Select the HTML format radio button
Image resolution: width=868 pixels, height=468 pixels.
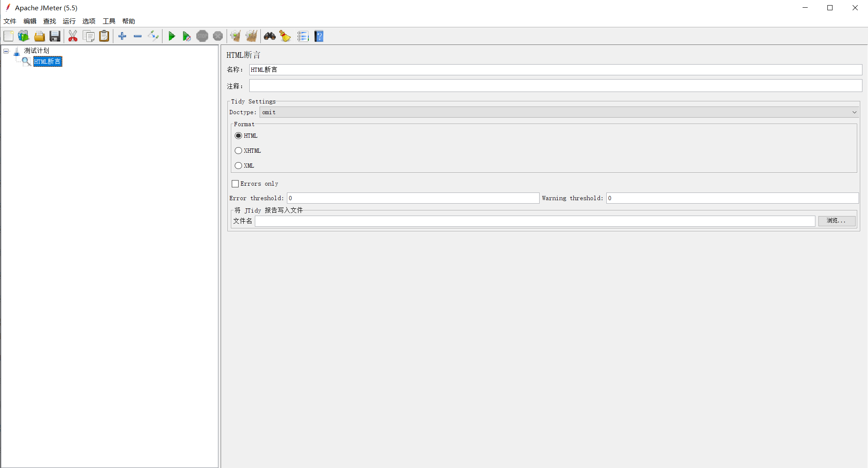[x=239, y=136]
